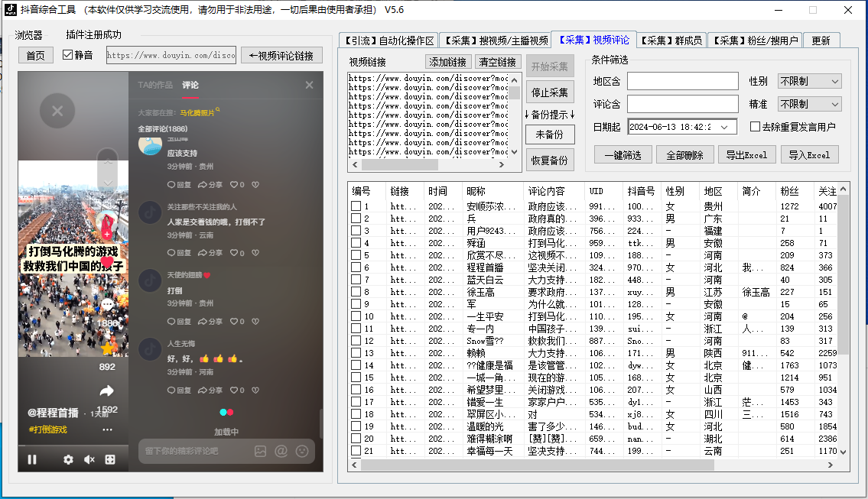Open the video player settings gear
868x499 pixels.
(x=68, y=460)
